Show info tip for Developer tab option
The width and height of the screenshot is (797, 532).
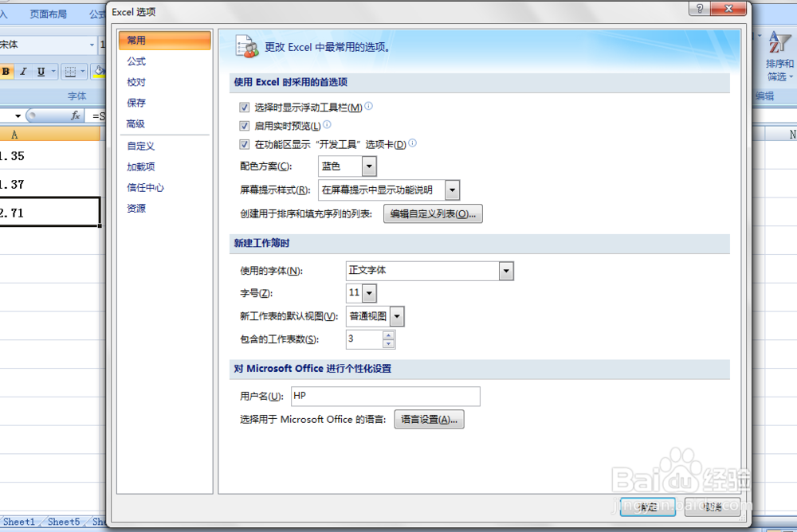[x=412, y=143]
